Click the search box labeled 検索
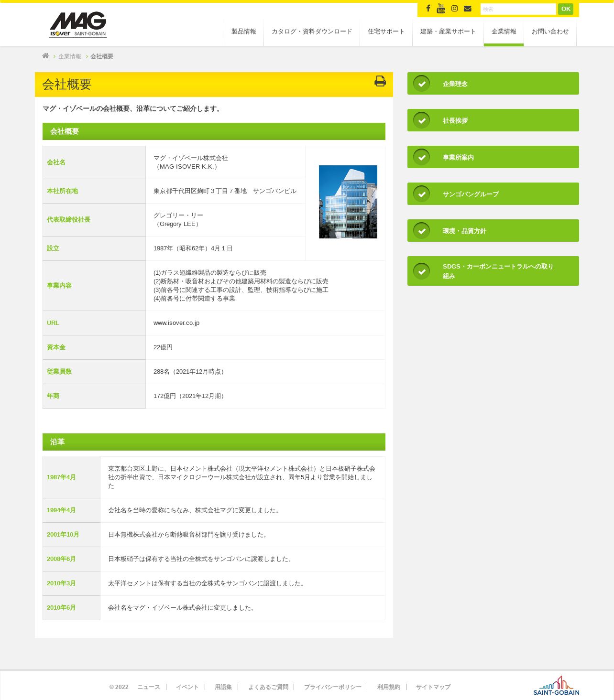Image resolution: width=614 pixels, height=700 pixels. click(x=518, y=9)
